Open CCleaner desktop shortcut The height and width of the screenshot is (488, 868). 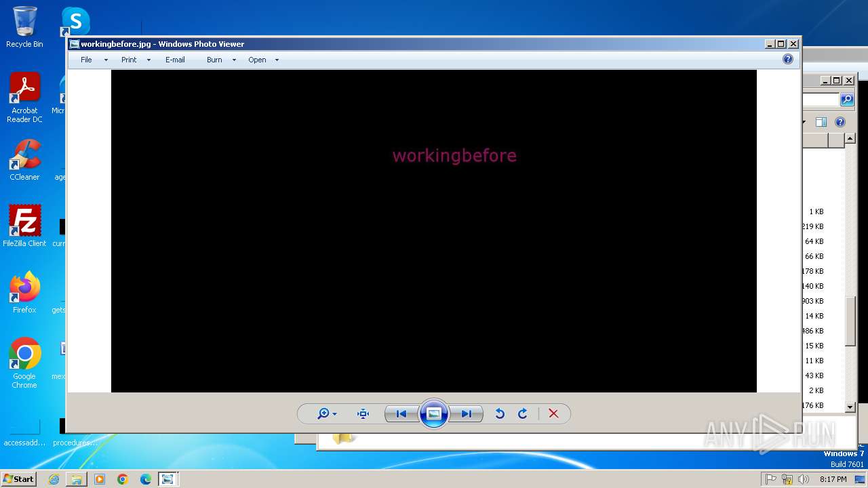point(24,160)
